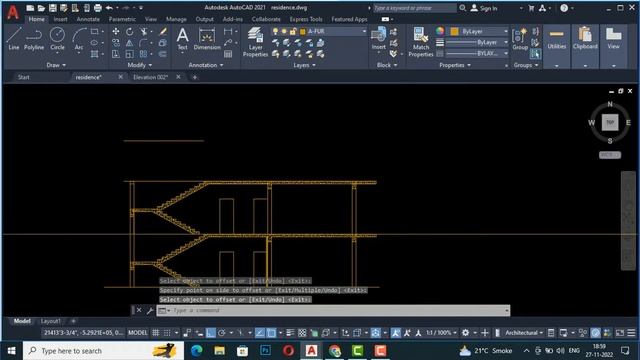Choose the Arc tool
Image resolution: width=640 pixels, height=360 pixels.
pos(79,39)
